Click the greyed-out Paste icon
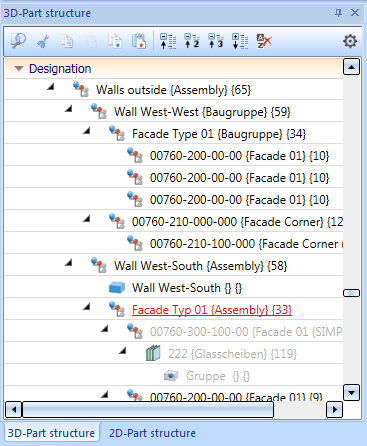The width and height of the screenshot is (367, 446). click(91, 41)
